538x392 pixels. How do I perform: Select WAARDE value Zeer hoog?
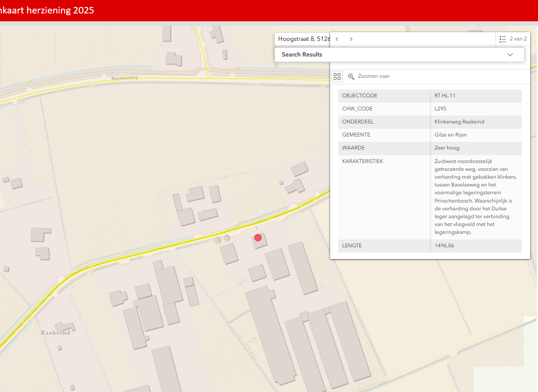[447, 148]
